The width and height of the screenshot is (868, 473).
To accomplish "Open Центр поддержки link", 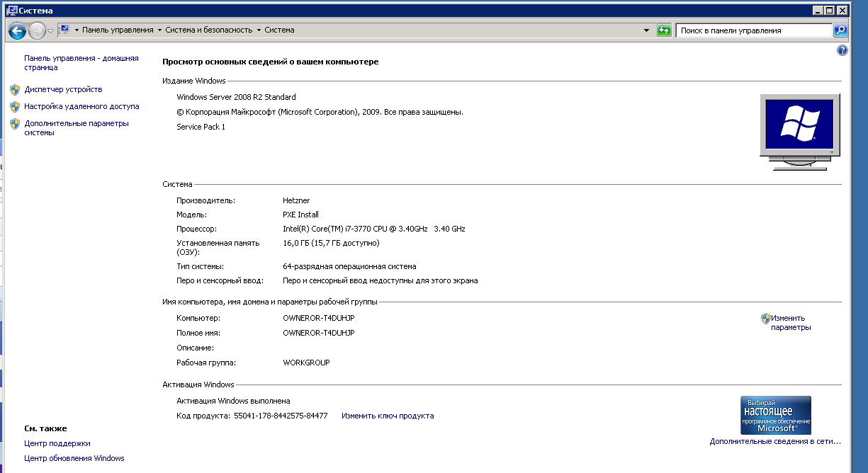I will tap(57, 443).
